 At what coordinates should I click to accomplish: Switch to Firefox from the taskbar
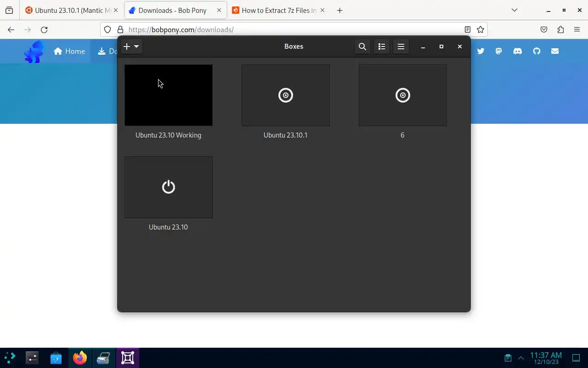pyautogui.click(x=80, y=358)
